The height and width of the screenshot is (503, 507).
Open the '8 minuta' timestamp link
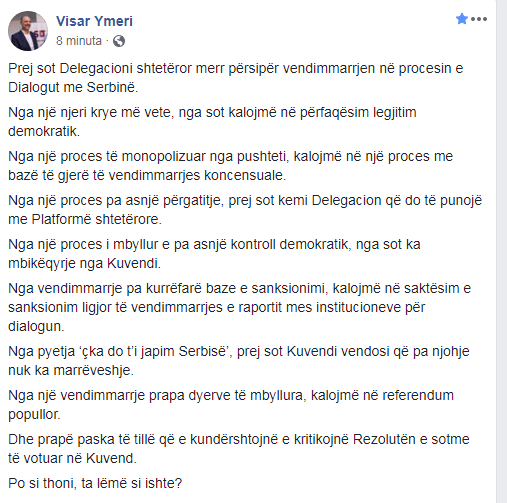[79, 41]
